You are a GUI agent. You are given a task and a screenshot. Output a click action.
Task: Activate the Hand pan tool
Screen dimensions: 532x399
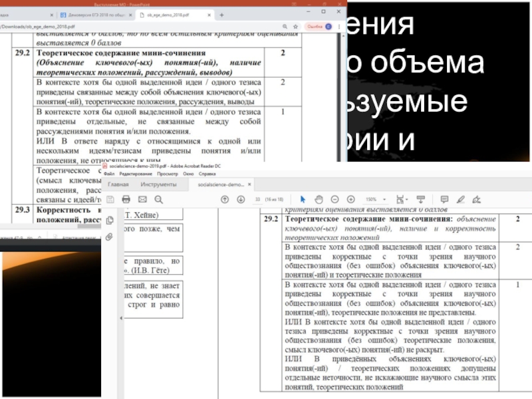click(319, 199)
